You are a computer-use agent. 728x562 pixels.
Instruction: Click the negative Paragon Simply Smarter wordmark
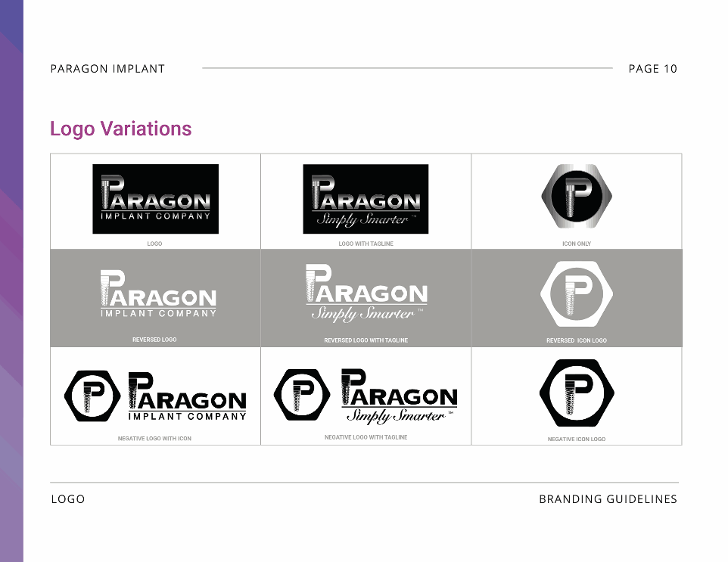tap(399, 396)
